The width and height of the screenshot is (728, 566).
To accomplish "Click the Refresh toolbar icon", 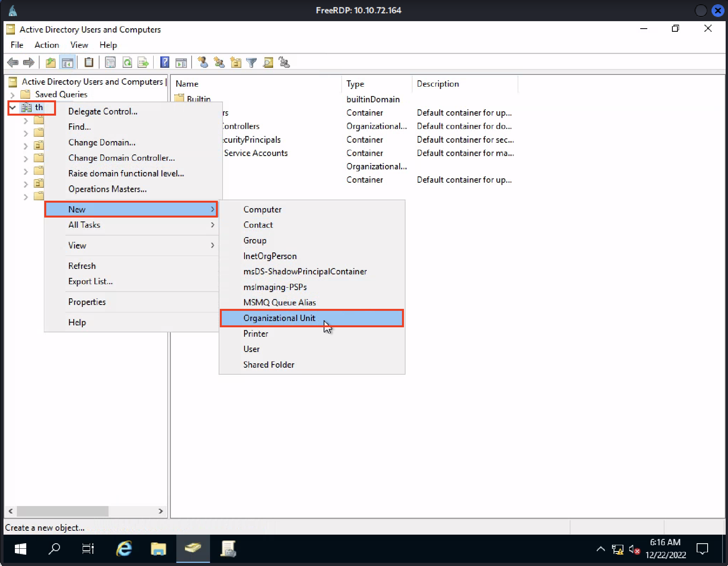I will point(127,62).
